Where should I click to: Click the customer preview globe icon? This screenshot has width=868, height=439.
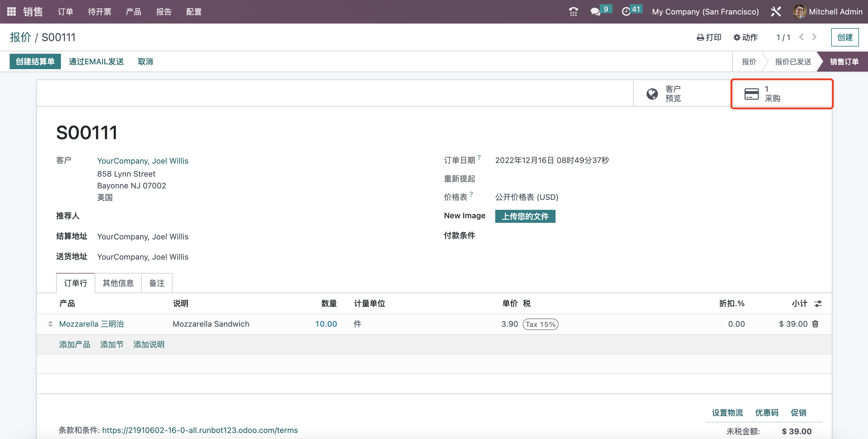pos(652,94)
